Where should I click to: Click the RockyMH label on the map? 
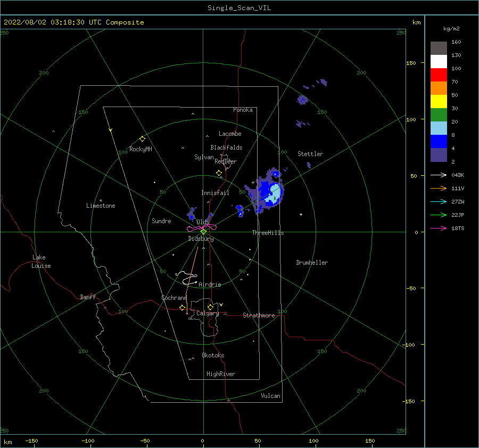coord(141,149)
